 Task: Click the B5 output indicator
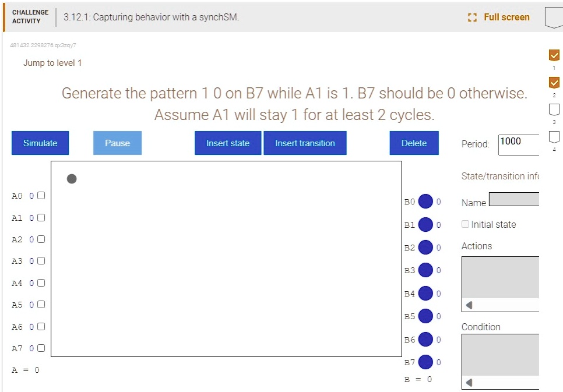point(425,316)
